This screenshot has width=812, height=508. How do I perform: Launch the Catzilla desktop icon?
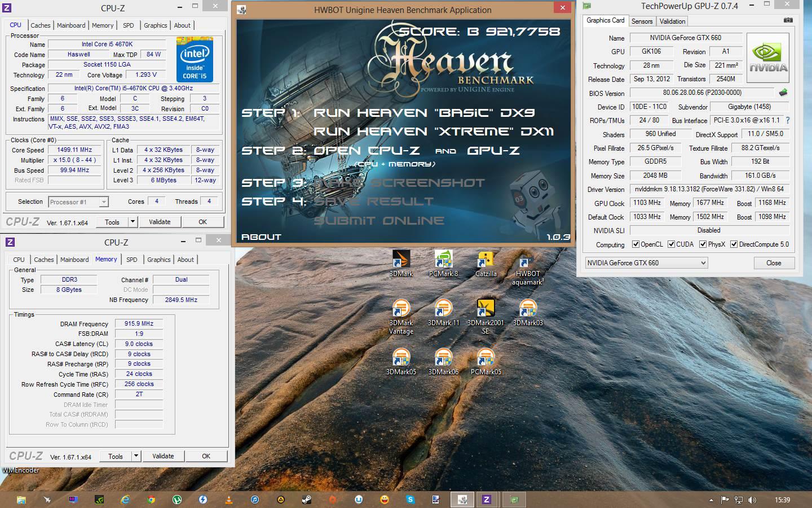click(x=486, y=264)
